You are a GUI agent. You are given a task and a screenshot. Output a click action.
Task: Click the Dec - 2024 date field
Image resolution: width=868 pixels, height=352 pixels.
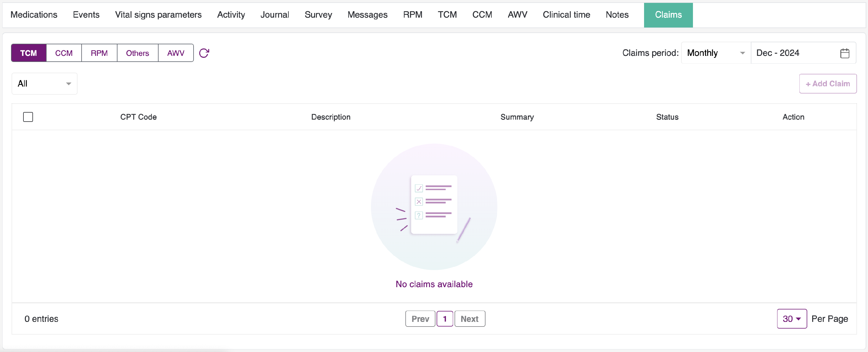[x=792, y=53]
